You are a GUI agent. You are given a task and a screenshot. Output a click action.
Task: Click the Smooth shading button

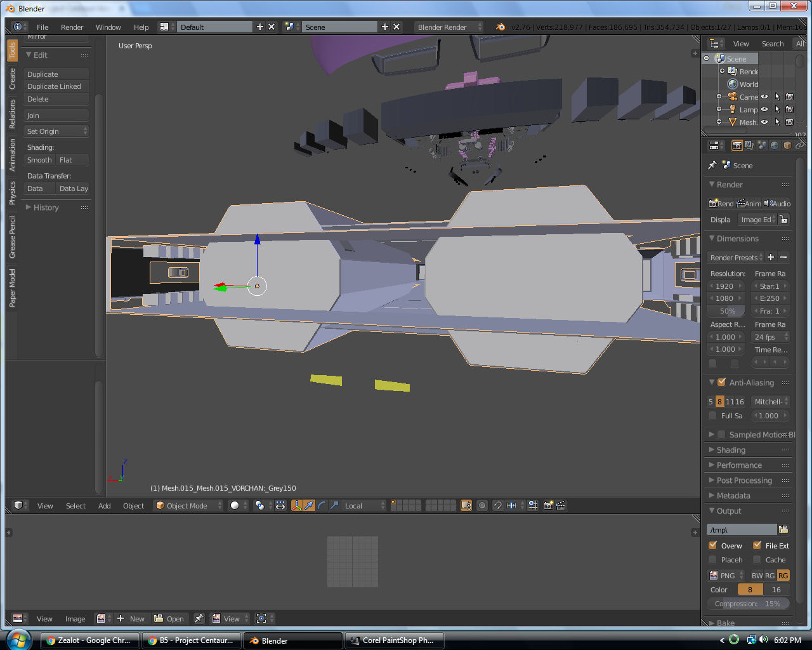(39, 159)
